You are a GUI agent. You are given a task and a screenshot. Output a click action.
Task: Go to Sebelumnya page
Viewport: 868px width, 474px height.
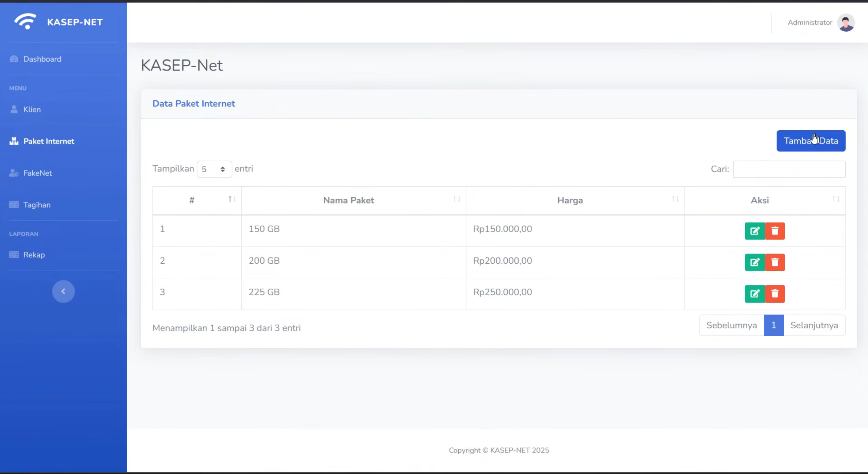pyautogui.click(x=732, y=325)
